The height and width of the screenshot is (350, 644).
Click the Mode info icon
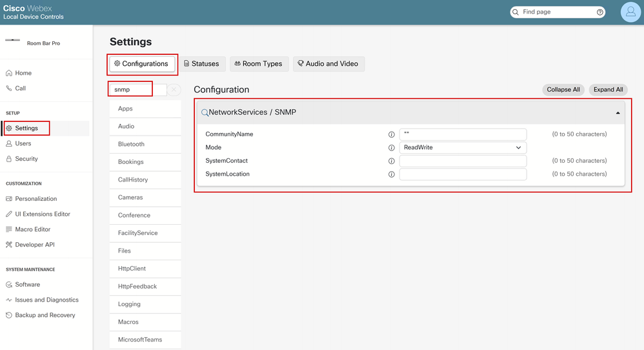(x=392, y=147)
